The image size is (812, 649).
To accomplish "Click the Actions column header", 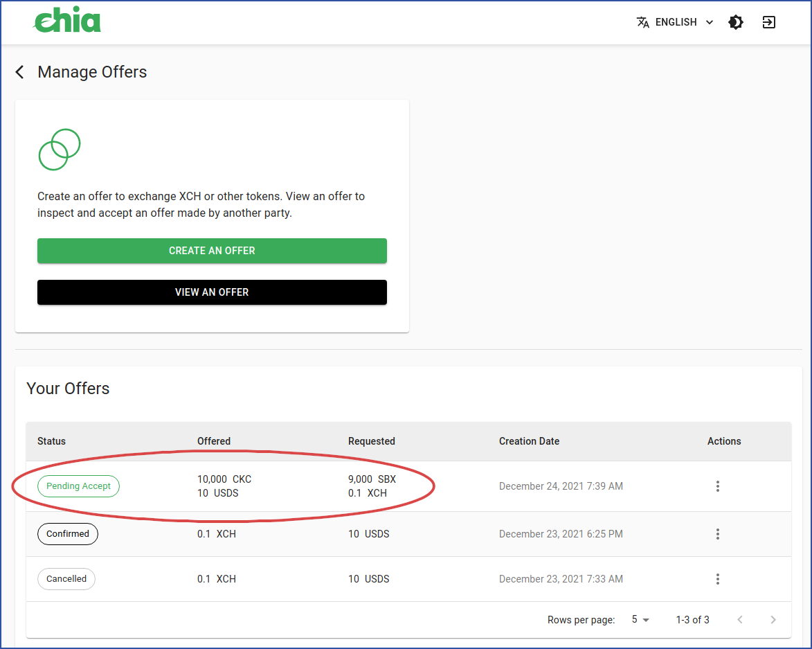I will [724, 441].
